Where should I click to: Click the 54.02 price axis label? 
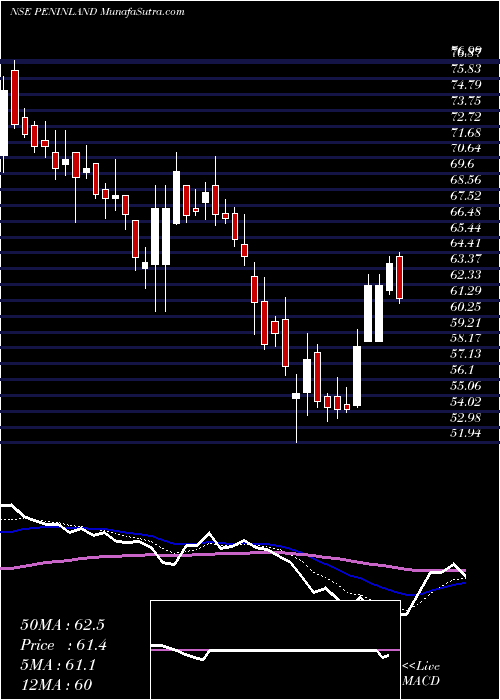pyautogui.click(x=466, y=402)
